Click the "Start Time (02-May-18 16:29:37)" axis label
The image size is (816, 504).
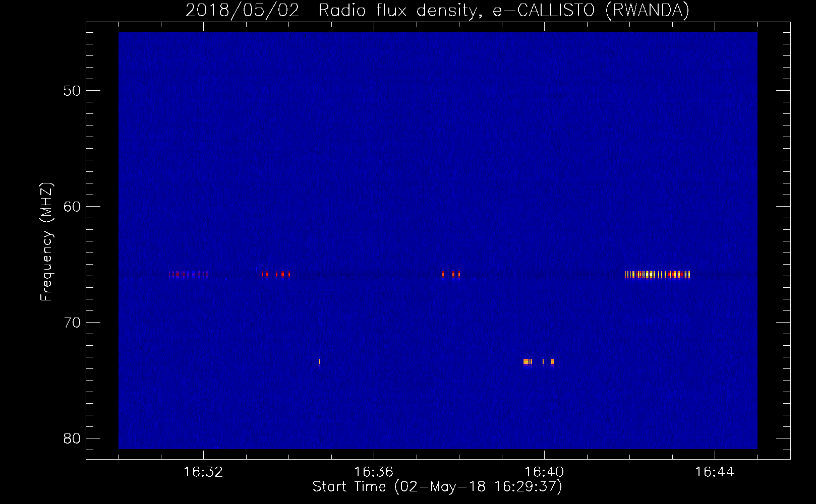[x=437, y=487]
